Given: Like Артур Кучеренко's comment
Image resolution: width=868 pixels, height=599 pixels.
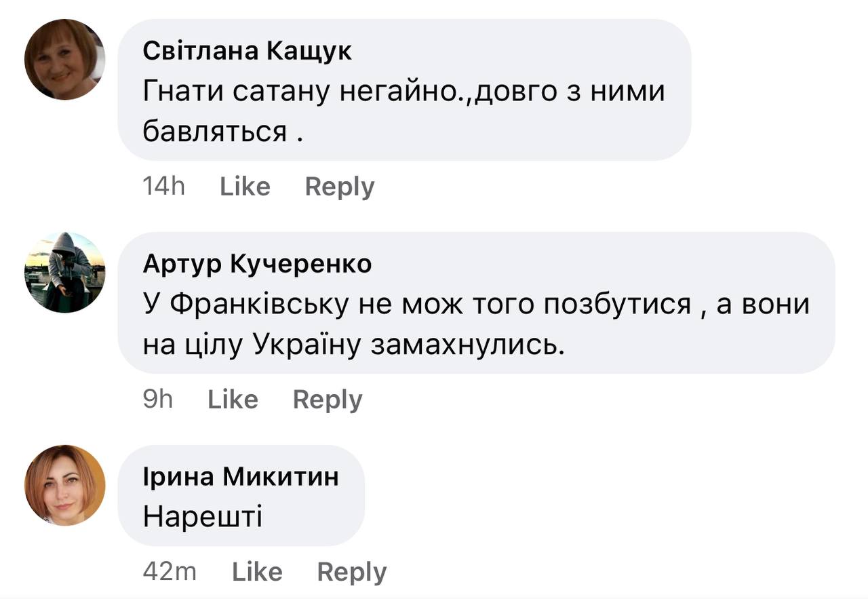Looking at the screenshot, I should (233, 400).
